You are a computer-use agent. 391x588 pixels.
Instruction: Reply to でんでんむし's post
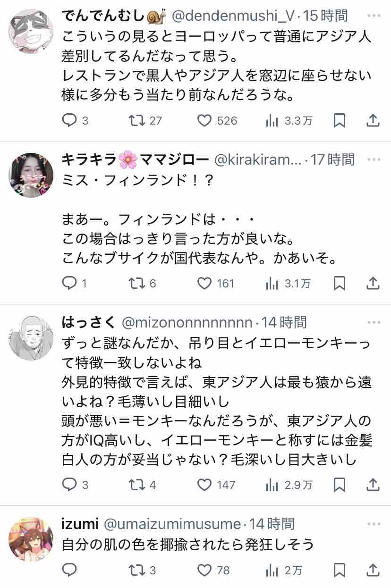[69, 121]
